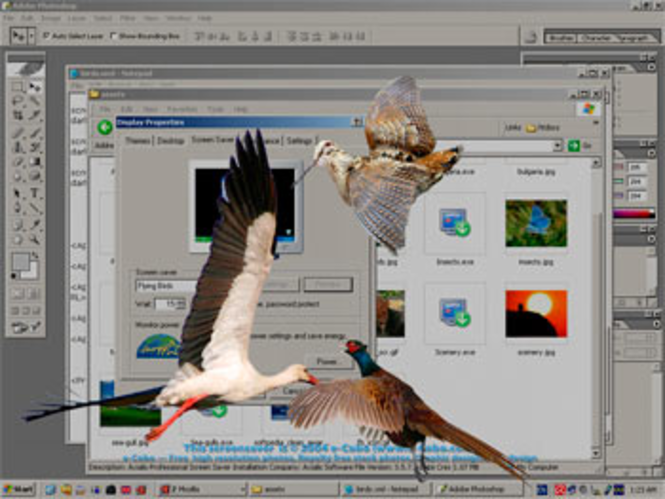Select the Magic Wand tool
The image size is (665, 499).
pos(35,101)
